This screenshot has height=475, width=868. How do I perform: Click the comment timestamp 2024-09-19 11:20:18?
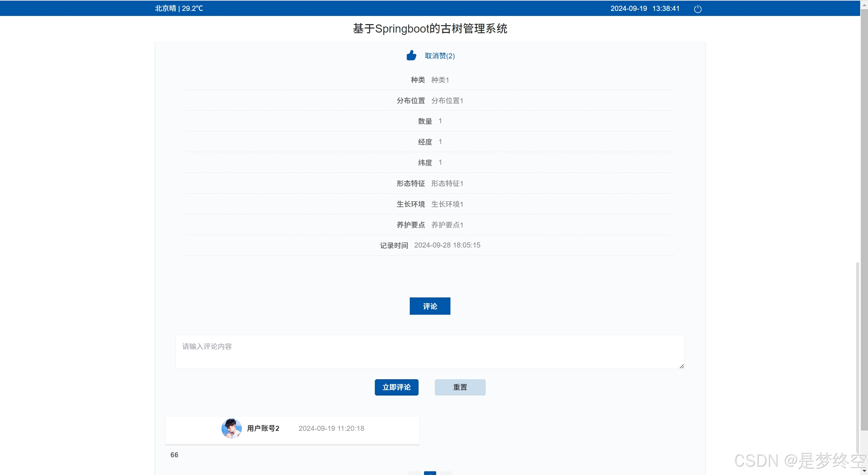click(x=331, y=428)
